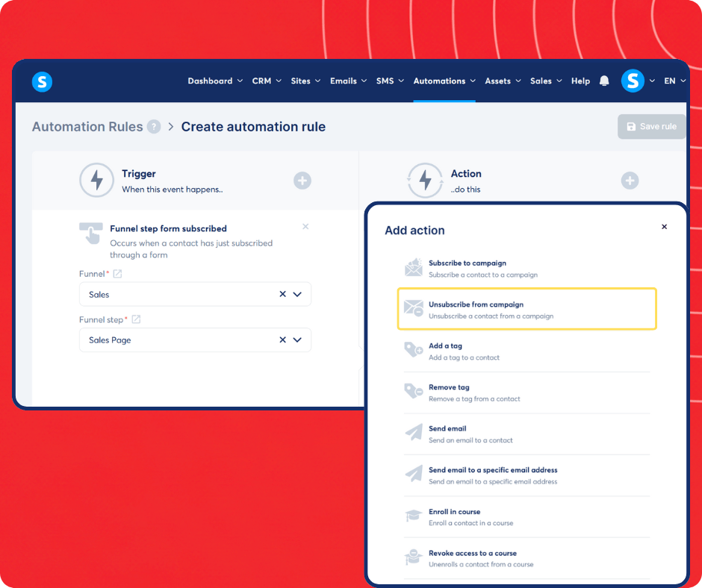702x588 pixels.
Task: Open the Sales dropdown in navbar
Action: [546, 81]
